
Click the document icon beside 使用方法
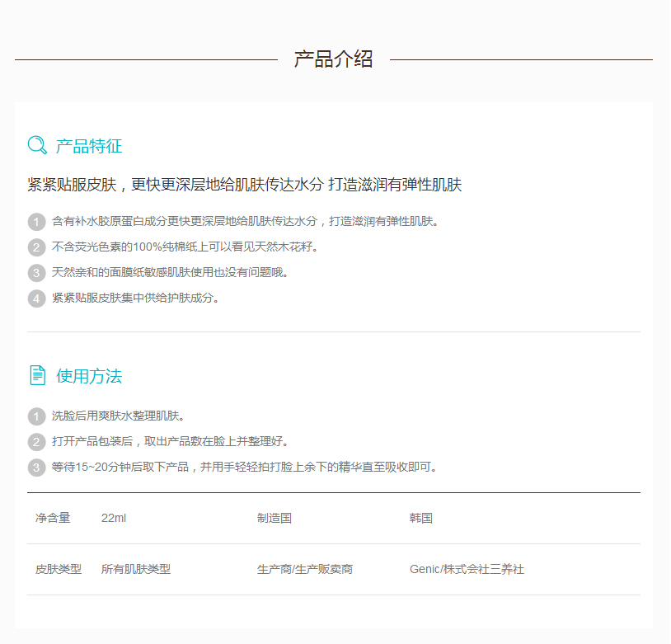38,376
